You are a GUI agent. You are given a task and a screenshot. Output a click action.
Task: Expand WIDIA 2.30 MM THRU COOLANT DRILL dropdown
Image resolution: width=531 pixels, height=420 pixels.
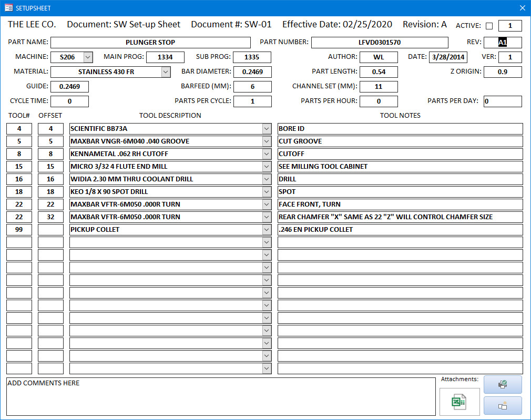[x=267, y=179]
